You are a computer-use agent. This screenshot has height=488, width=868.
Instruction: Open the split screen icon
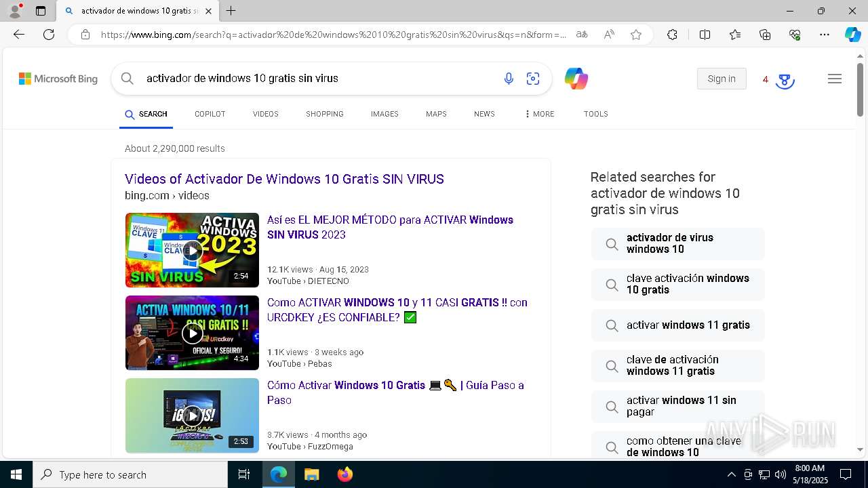click(x=705, y=35)
